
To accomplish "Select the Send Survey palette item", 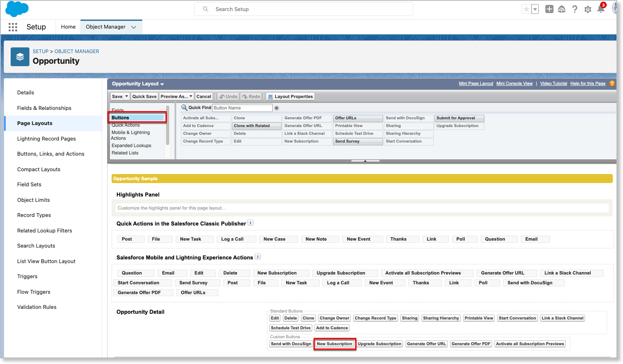I will [358, 141].
